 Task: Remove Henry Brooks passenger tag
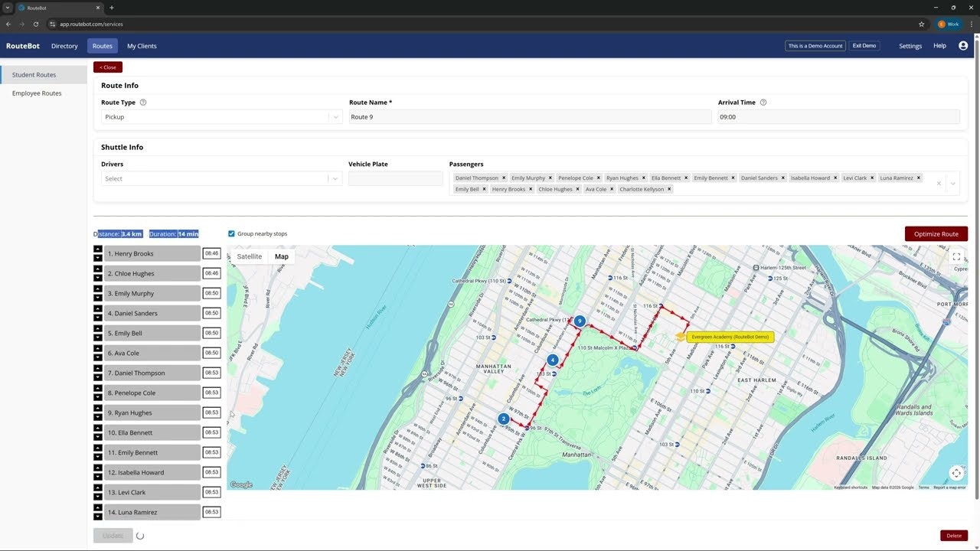click(531, 189)
